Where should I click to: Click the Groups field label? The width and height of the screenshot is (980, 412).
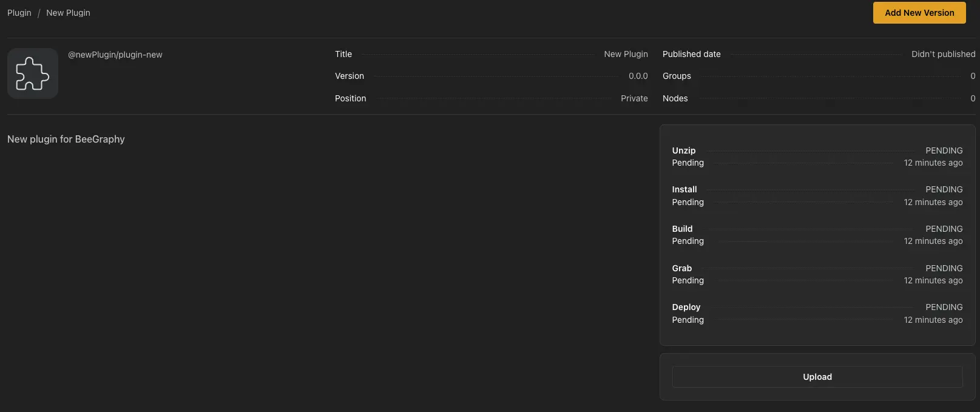click(x=677, y=76)
